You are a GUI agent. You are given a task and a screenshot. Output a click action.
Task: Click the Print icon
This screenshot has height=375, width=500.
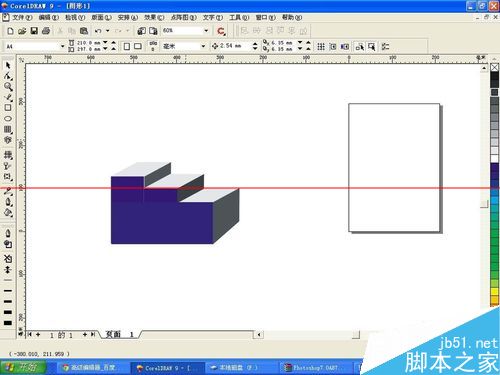[46, 31]
